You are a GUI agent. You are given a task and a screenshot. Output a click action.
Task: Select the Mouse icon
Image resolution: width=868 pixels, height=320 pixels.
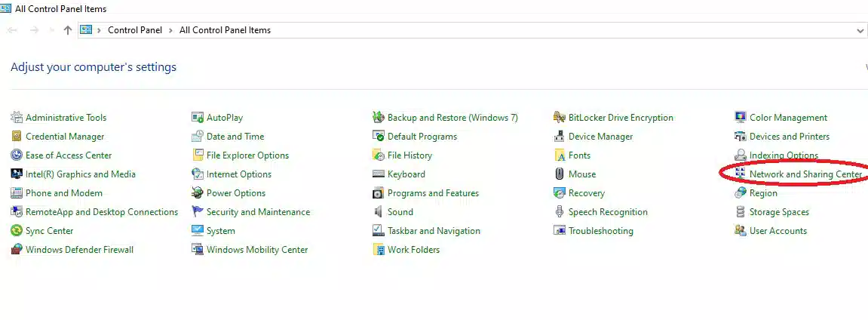click(x=560, y=174)
